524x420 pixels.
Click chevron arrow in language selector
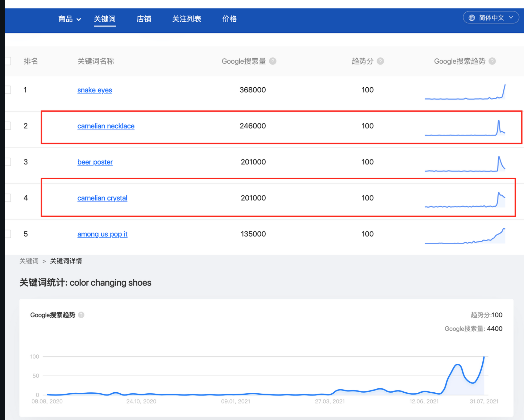511,17
